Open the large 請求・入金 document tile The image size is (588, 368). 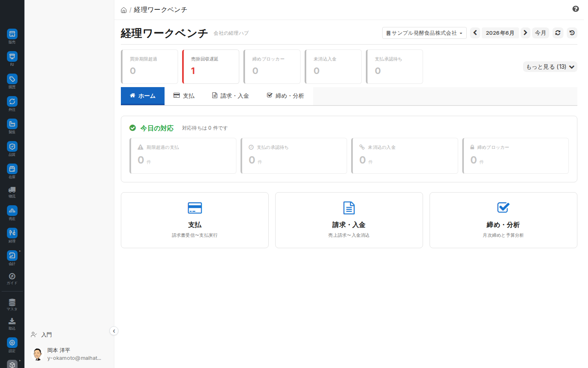click(349, 220)
